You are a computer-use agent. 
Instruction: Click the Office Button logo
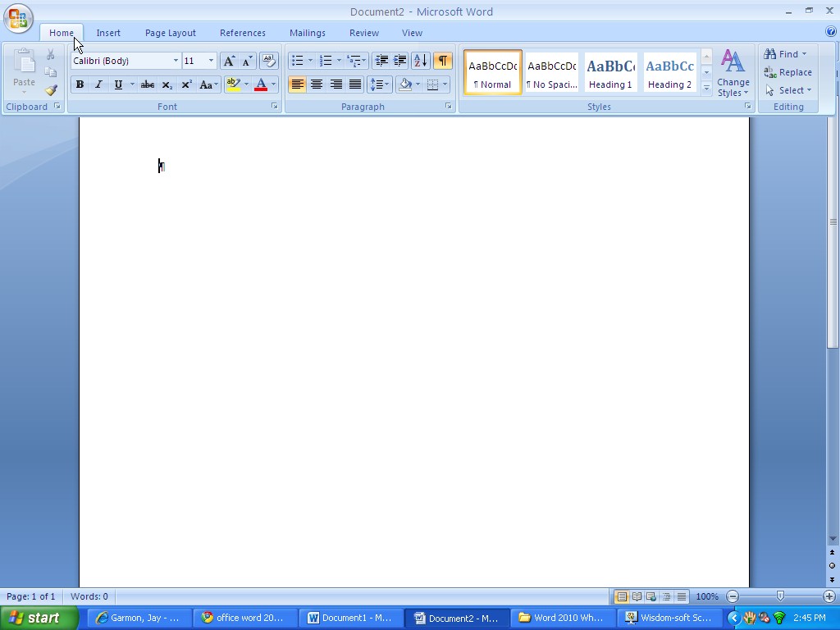point(18,18)
